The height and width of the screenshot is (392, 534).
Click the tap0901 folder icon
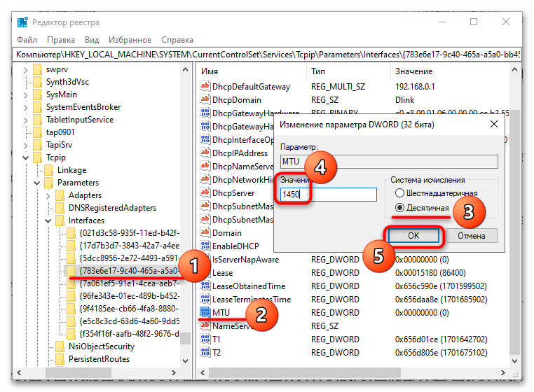click(x=37, y=132)
